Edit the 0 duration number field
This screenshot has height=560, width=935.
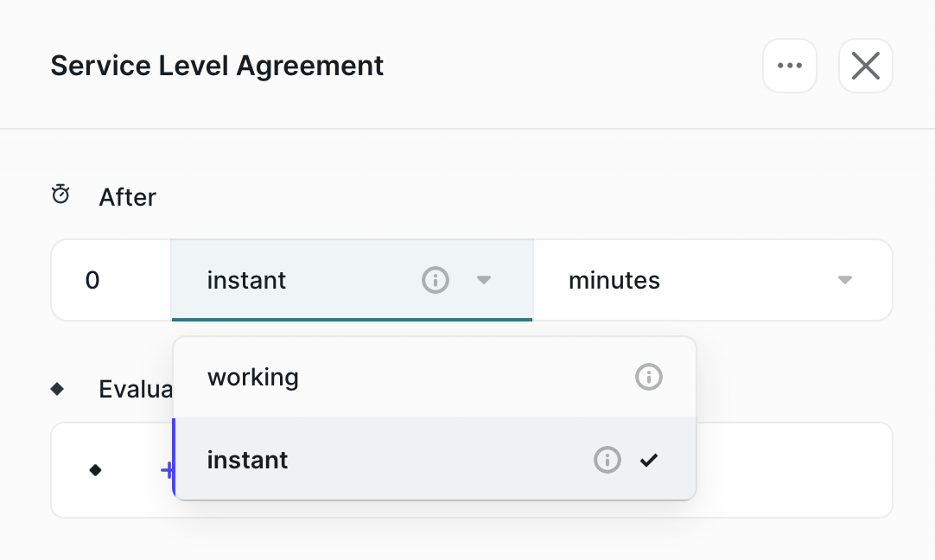click(111, 280)
